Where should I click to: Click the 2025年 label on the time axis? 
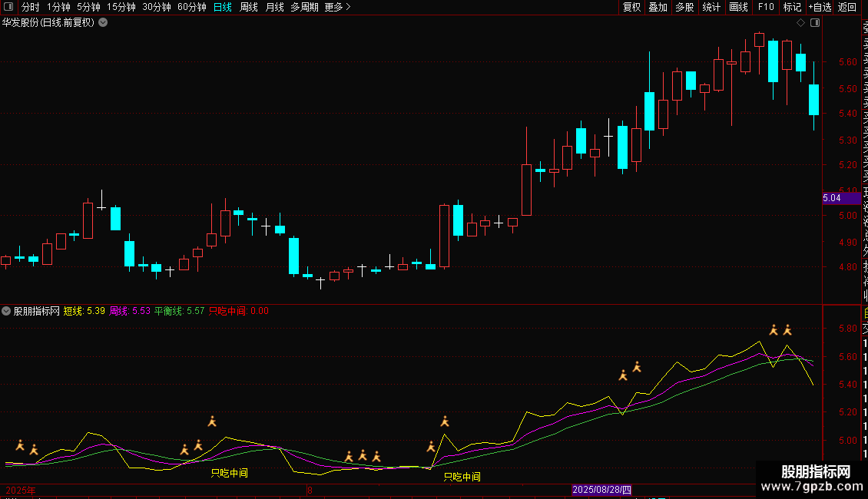(x=21, y=490)
